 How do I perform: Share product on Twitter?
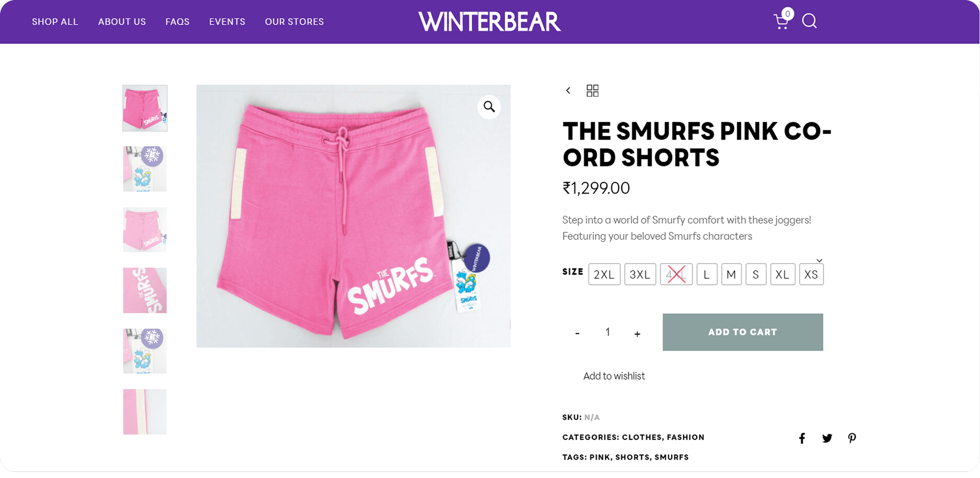coord(827,438)
